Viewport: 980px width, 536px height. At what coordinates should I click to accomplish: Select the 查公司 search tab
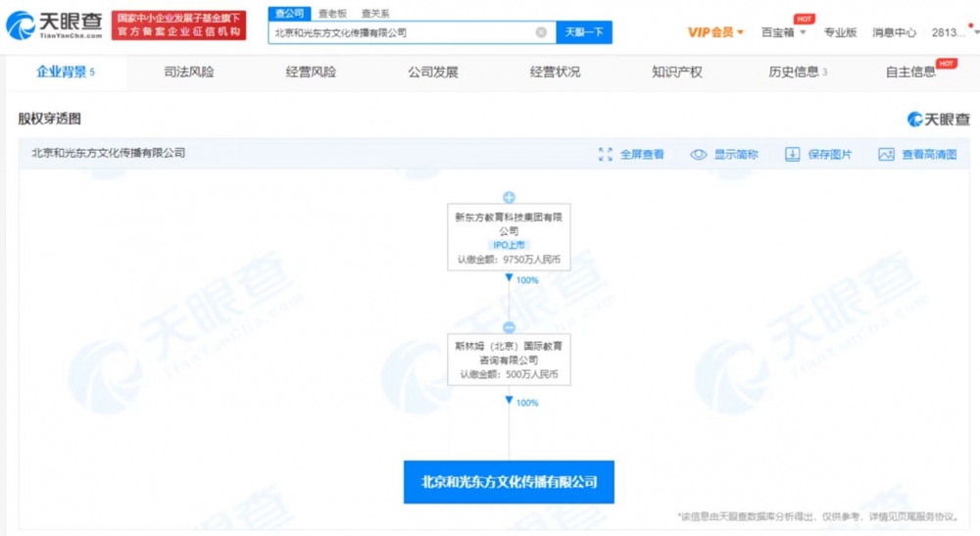(x=289, y=13)
